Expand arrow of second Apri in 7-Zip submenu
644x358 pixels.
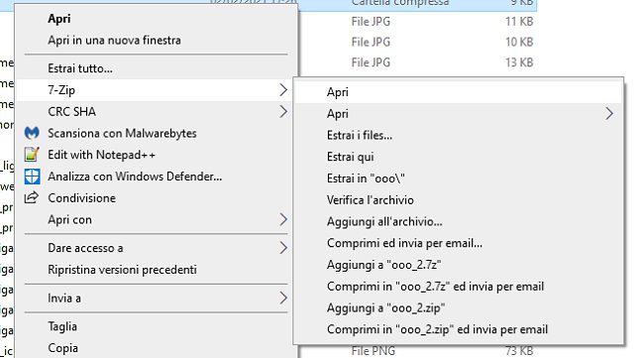click(609, 114)
